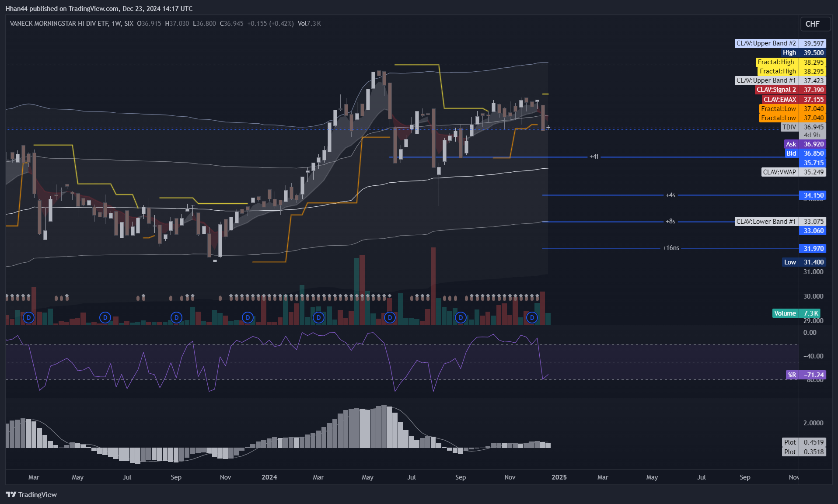Open the CHF currency selector
Image resolution: width=838 pixels, height=504 pixels.
point(815,24)
